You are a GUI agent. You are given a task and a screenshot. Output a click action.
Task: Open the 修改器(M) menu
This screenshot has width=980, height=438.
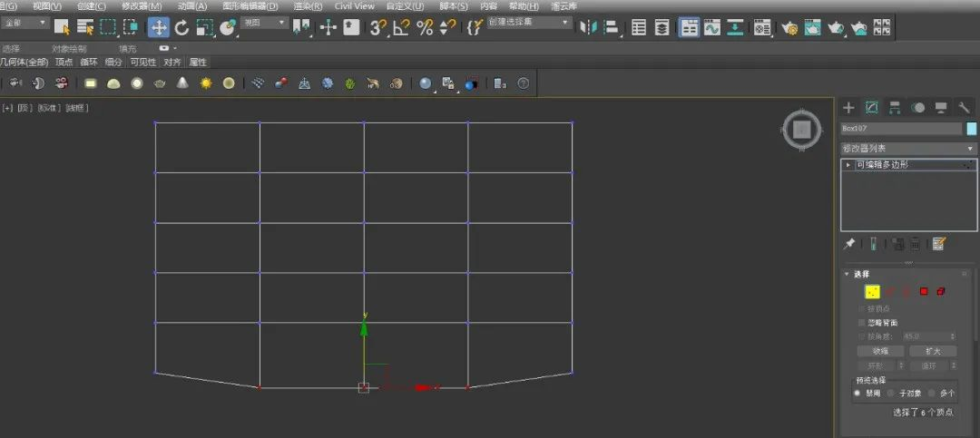142,5
